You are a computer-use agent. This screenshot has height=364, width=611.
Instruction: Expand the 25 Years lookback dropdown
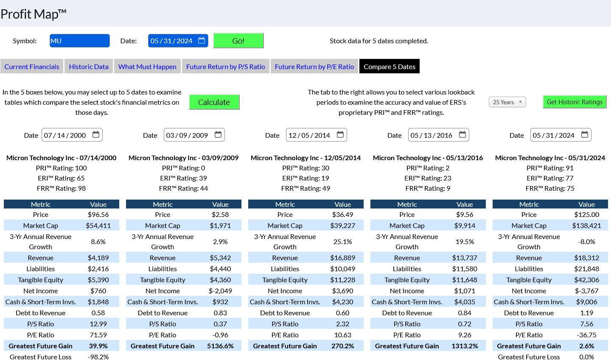pos(507,102)
